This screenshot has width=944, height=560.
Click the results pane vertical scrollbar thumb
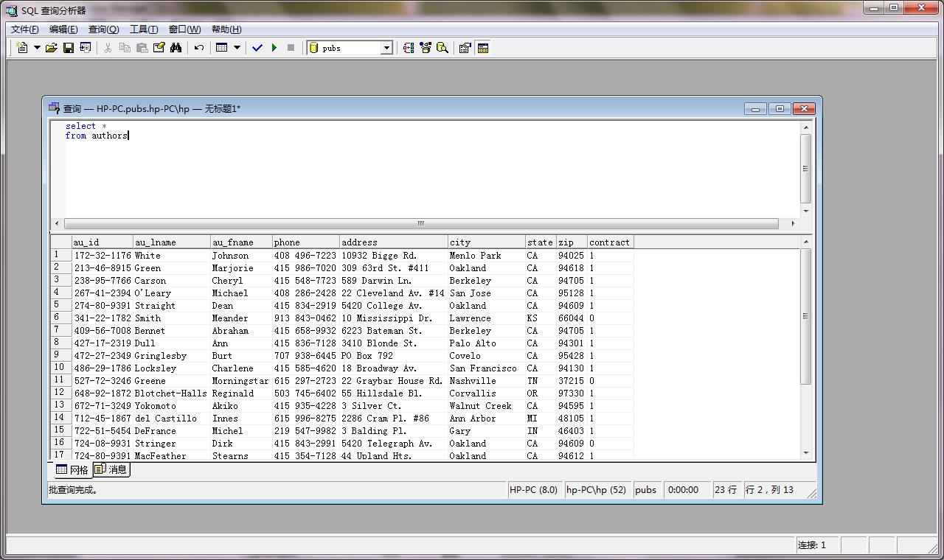click(805, 317)
